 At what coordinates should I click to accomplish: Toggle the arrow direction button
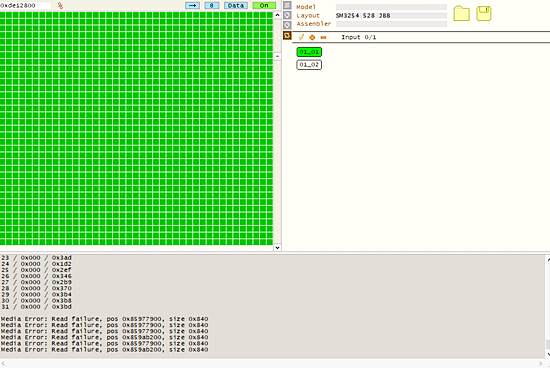[x=192, y=5]
